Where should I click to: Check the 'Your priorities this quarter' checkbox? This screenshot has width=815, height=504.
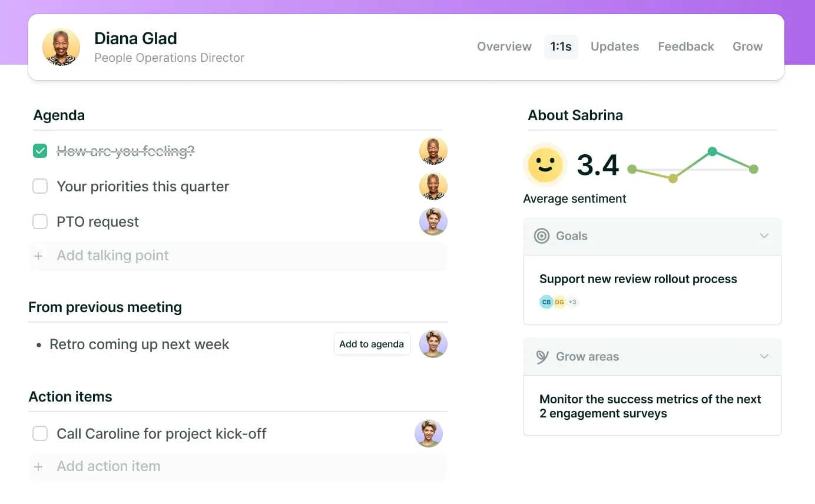click(40, 187)
